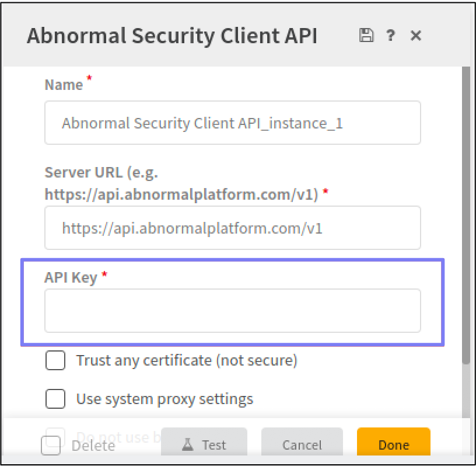Run a connection check with Test
This screenshot has width=476, height=466.
205,444
